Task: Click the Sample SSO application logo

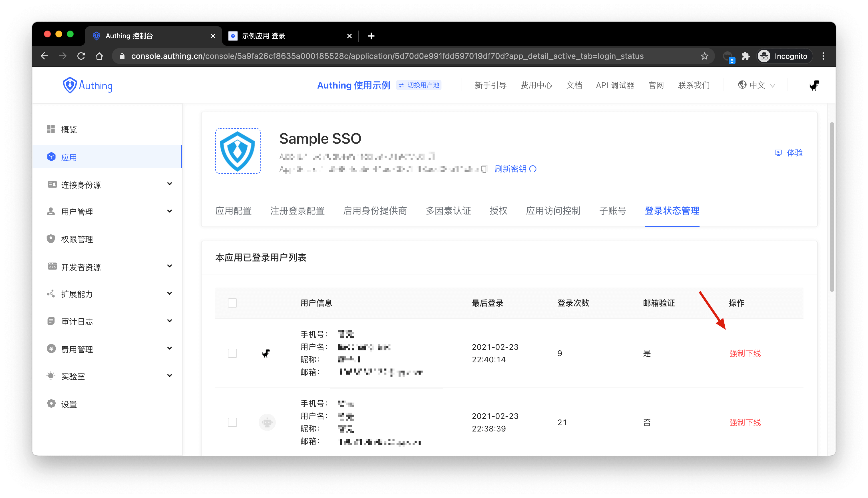Action: tap(238, 151)
